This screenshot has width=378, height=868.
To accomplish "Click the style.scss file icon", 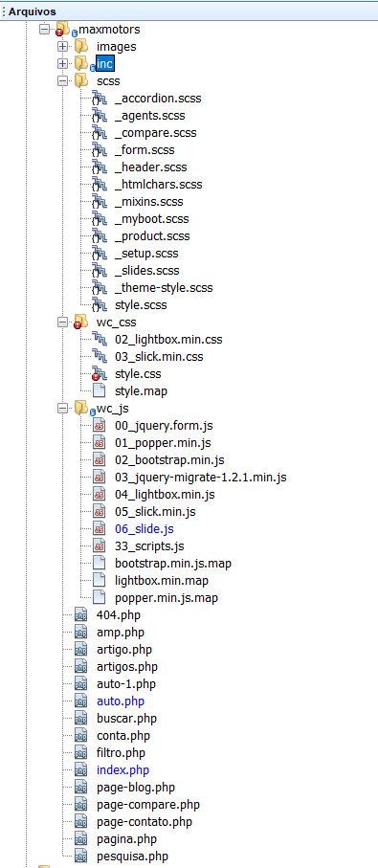I will click(100, 304).
